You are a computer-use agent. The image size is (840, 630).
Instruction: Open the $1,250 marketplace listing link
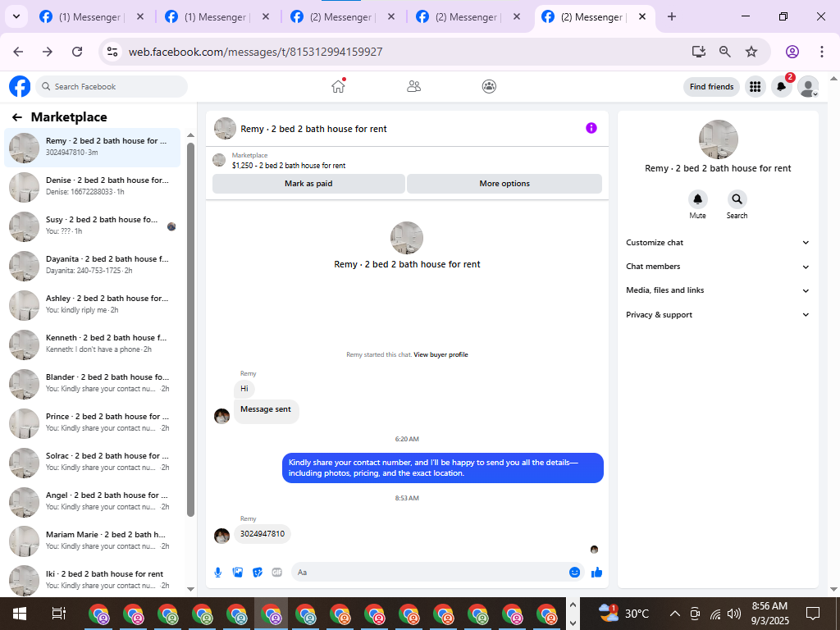289,166
